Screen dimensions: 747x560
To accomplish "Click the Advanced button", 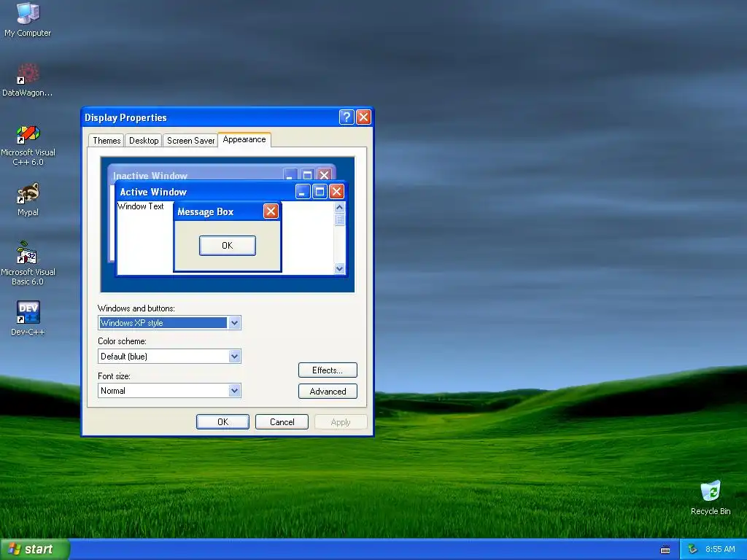I will point(328,391).
